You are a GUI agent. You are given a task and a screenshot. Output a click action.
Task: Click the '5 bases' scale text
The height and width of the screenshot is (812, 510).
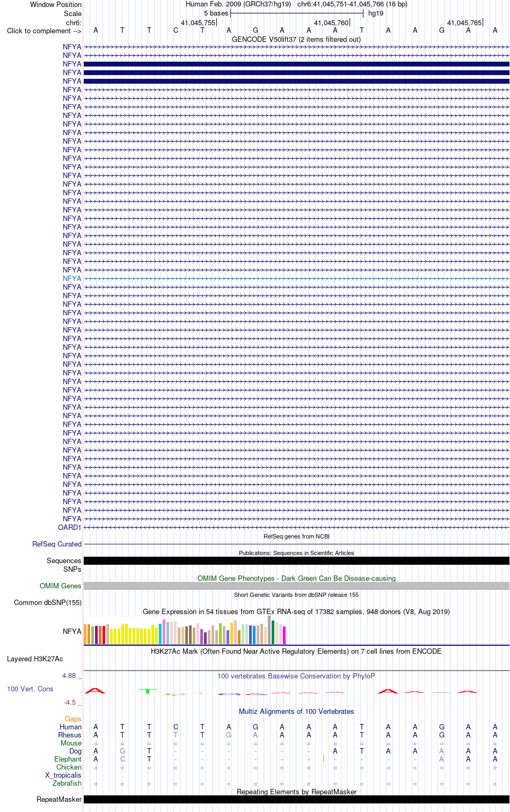[216, 13]
